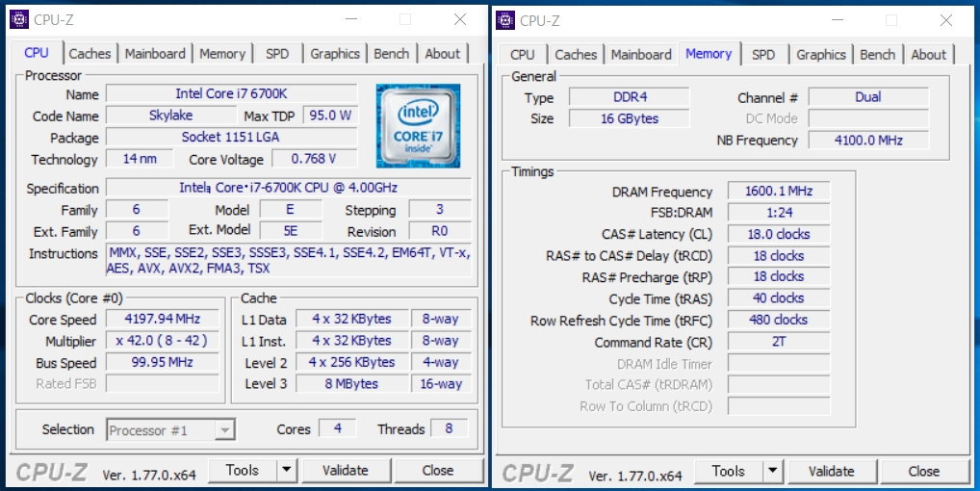Click the Bus Speed value '99.95 MHz'
Image resolution: width=980 pixels, height=491 pixels.
point(163,362)
